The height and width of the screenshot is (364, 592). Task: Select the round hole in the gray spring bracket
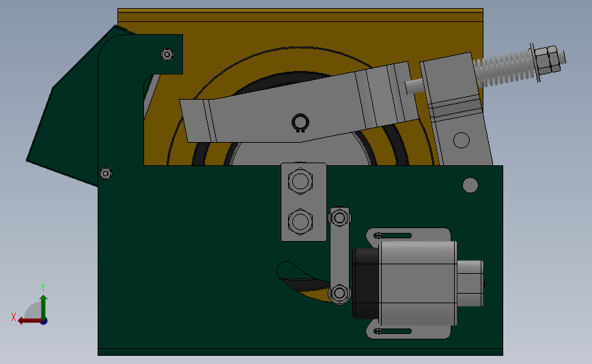point(462,140)
